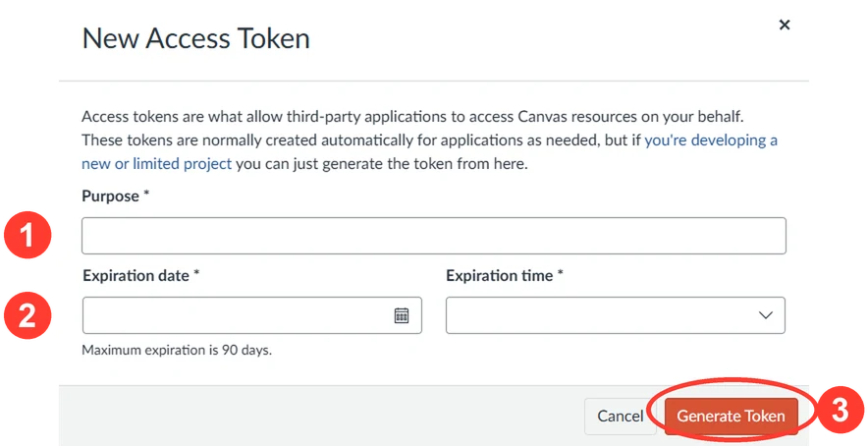Click the red step 3 marker

[x=841, y=411]
